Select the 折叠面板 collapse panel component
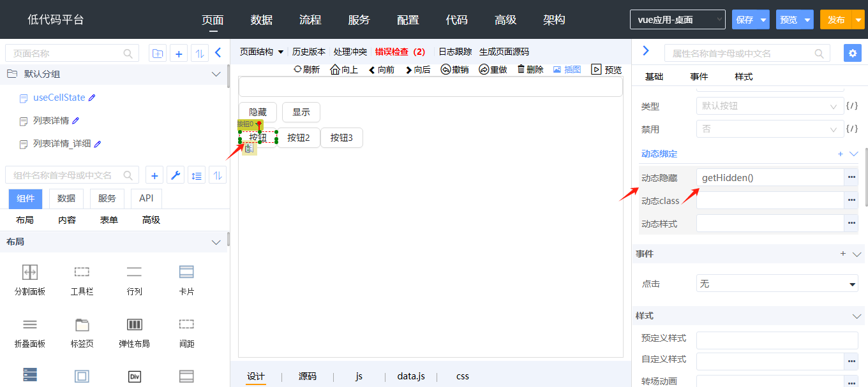Viewport: 868px width, 387px height. [30, 332]
